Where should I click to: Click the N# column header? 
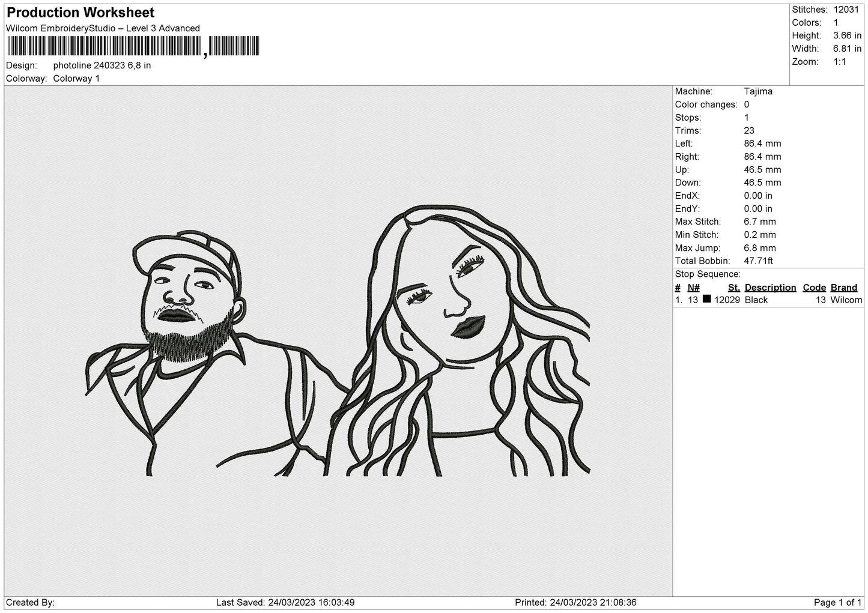click(x=694, y=288)
